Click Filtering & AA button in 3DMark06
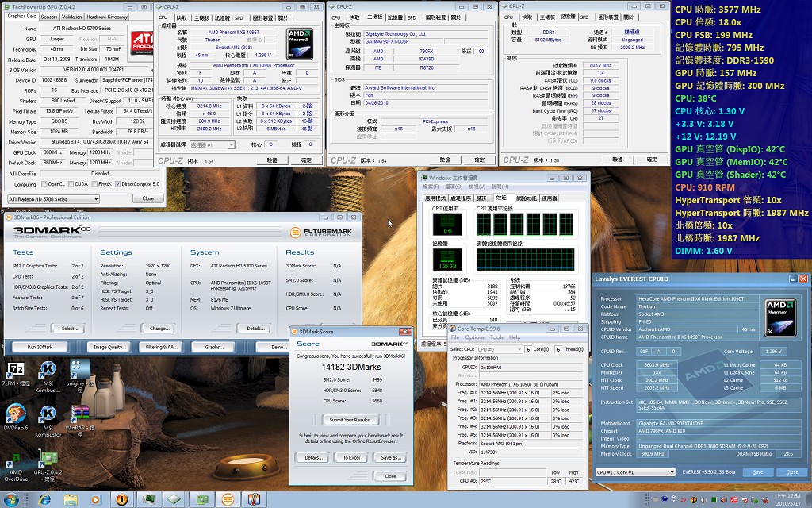The width and height of the screenshot is (812, 508). tap(161, 348)
